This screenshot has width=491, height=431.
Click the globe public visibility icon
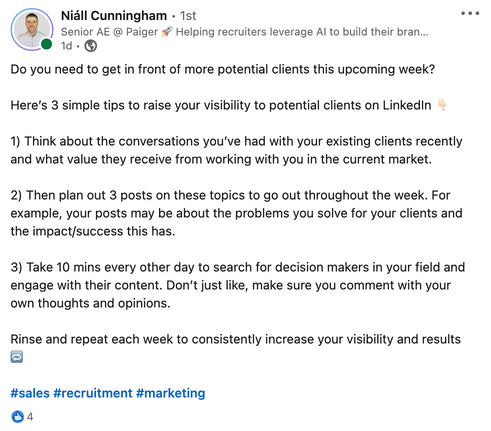click(x=90, y=46)
